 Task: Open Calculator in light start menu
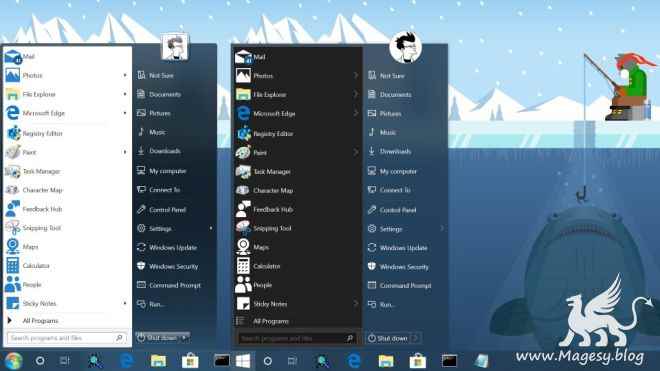(67, 266)
